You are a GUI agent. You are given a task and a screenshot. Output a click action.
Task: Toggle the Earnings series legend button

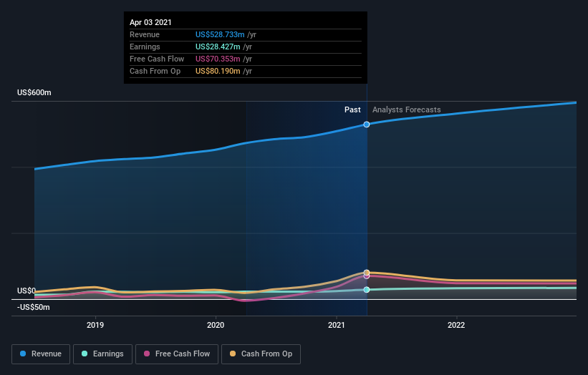(x=102, y=354)
